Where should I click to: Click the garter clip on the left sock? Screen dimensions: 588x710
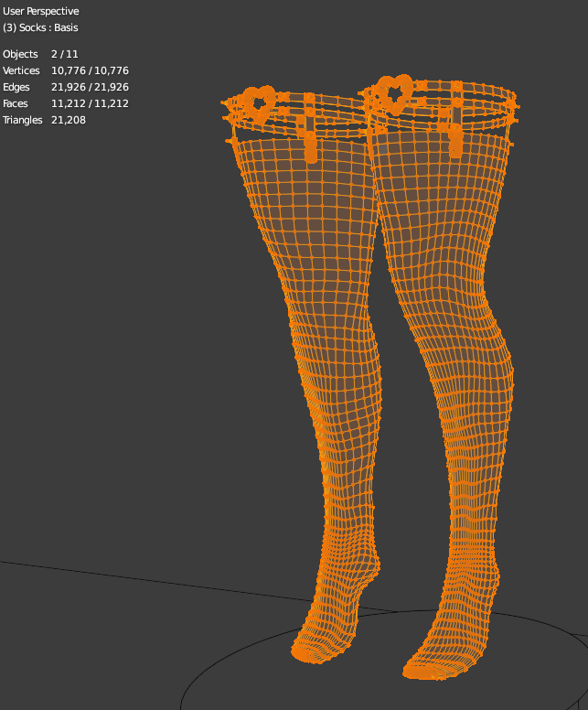pyautogui.click(x=311, y=145)
